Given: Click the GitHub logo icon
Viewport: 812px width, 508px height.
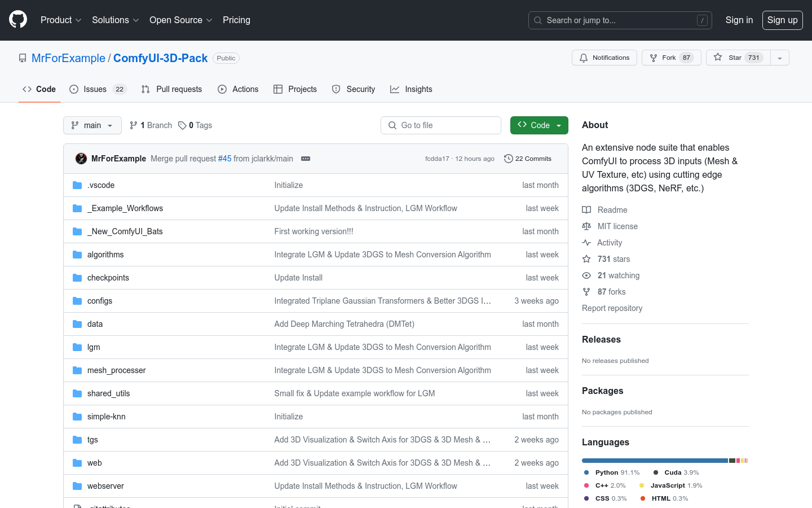Looking at the screenshot, I should [x=18, y=20].
